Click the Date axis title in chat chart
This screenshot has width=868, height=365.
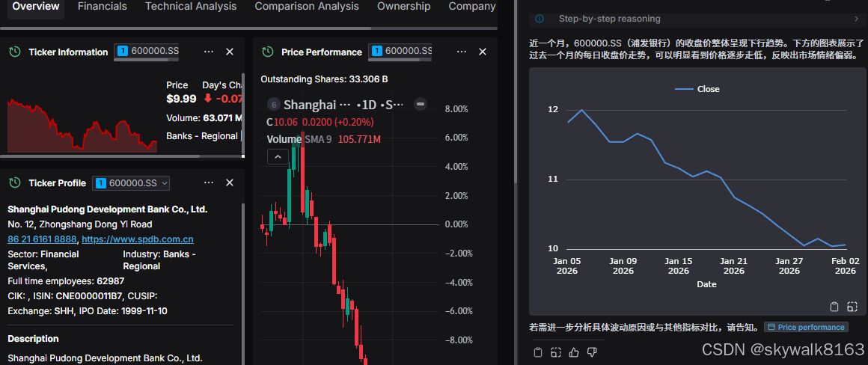click(706, 284)
